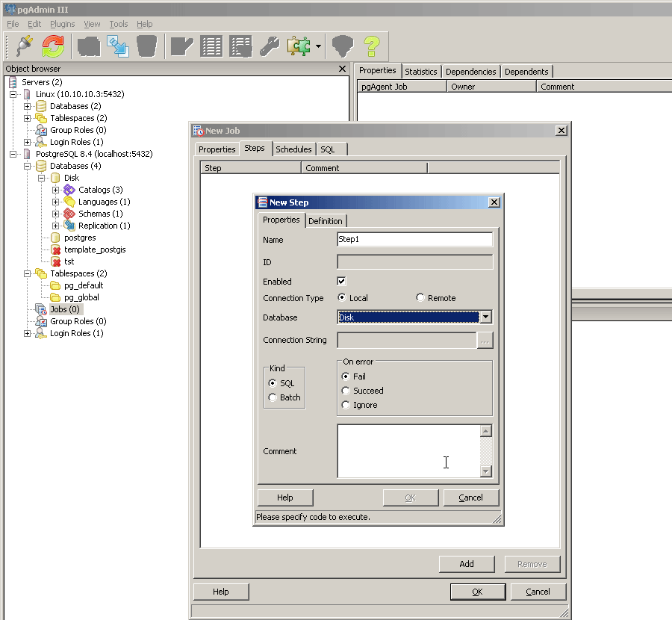
Task: Select the Local connection type radio
Action: click(x=341, y=297)
